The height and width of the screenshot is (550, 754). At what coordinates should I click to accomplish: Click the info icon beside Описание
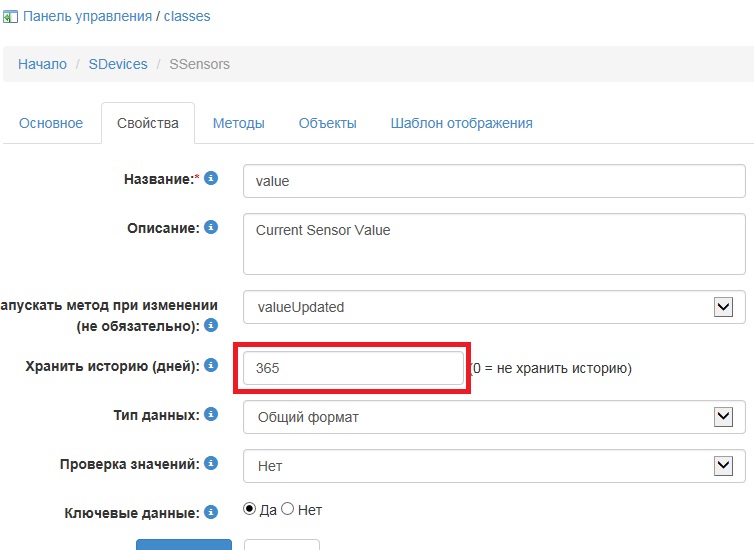211,228
